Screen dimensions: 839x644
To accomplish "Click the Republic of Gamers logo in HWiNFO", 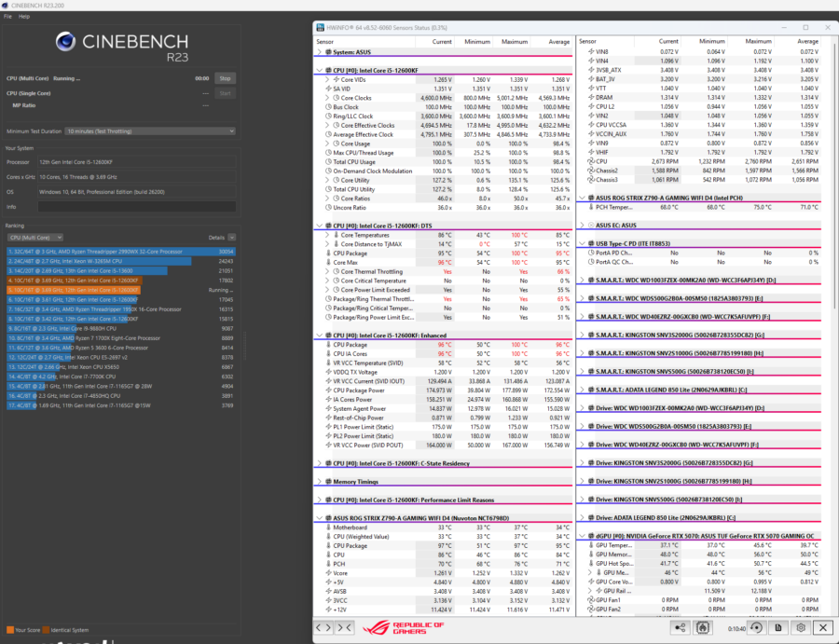I will click(404, 627).
